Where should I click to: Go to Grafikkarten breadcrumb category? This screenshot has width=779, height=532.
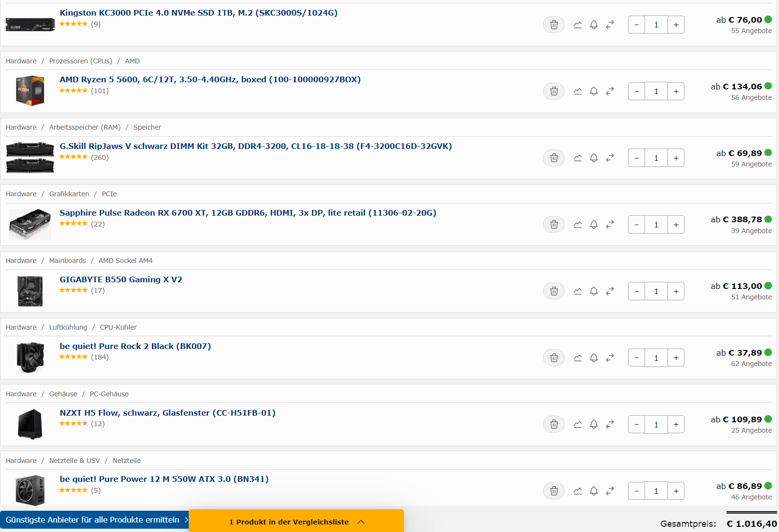tap(69, 194)
